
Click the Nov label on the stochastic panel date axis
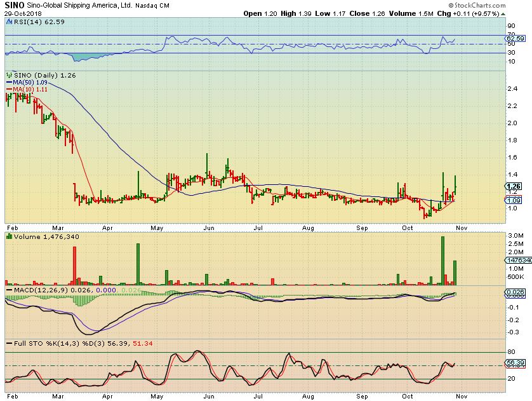(462, 397)
